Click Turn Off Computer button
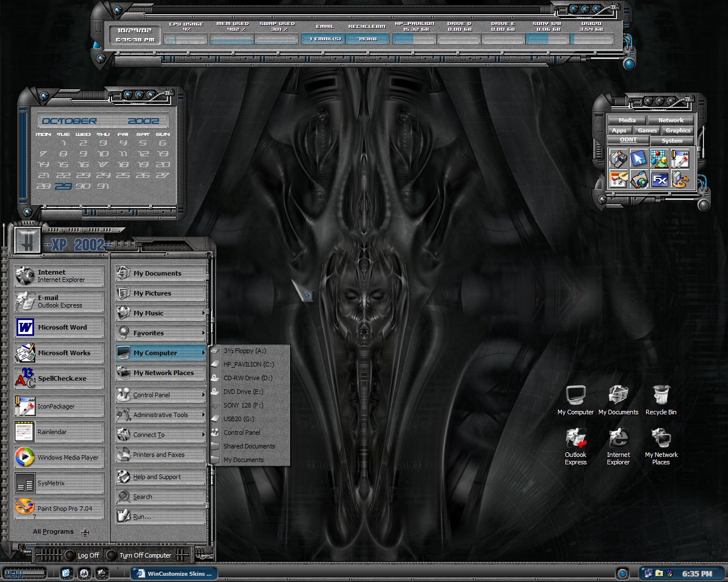 coord(139,555)
